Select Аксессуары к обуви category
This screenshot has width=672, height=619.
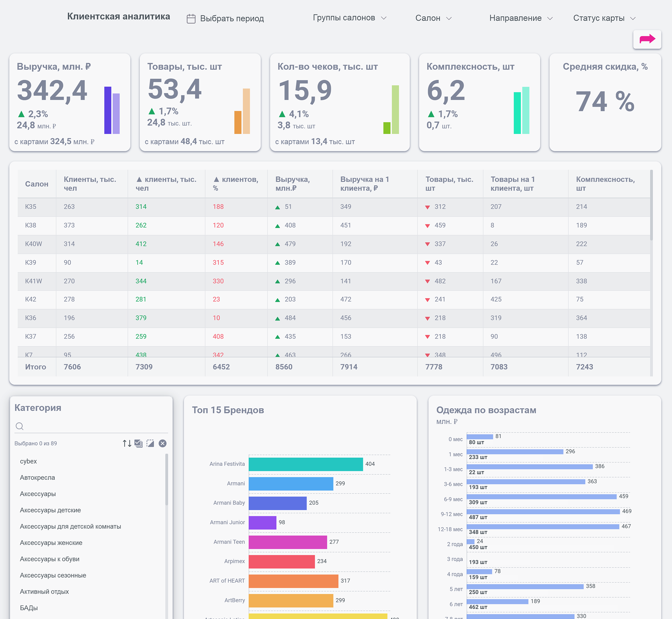tap(50, 559)
